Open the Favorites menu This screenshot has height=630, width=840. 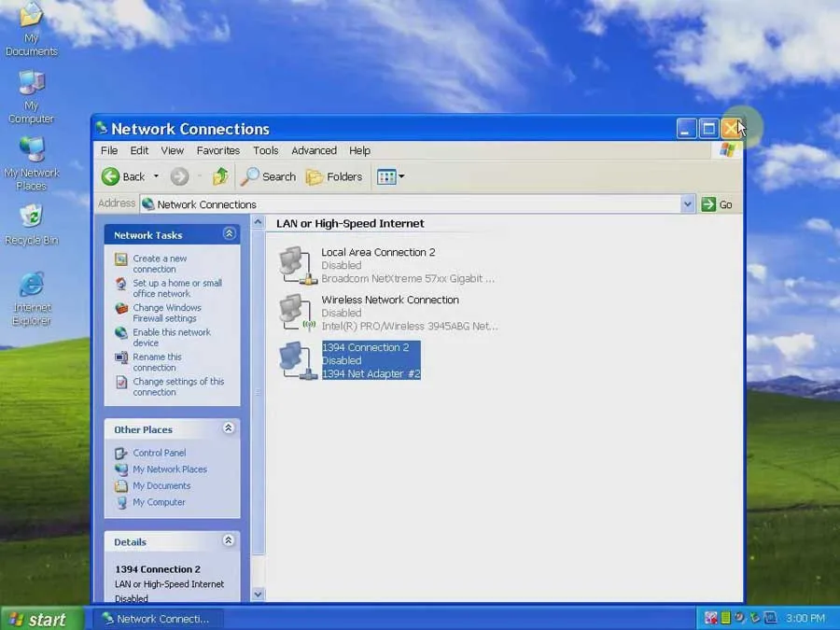[217, 150]
